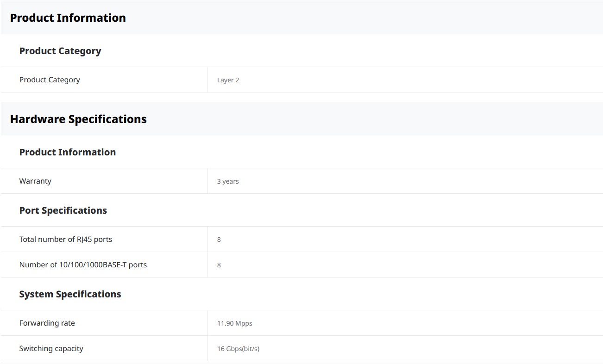
Task: Collapse the top Product Information section header
Action: (x=68, y=18)
